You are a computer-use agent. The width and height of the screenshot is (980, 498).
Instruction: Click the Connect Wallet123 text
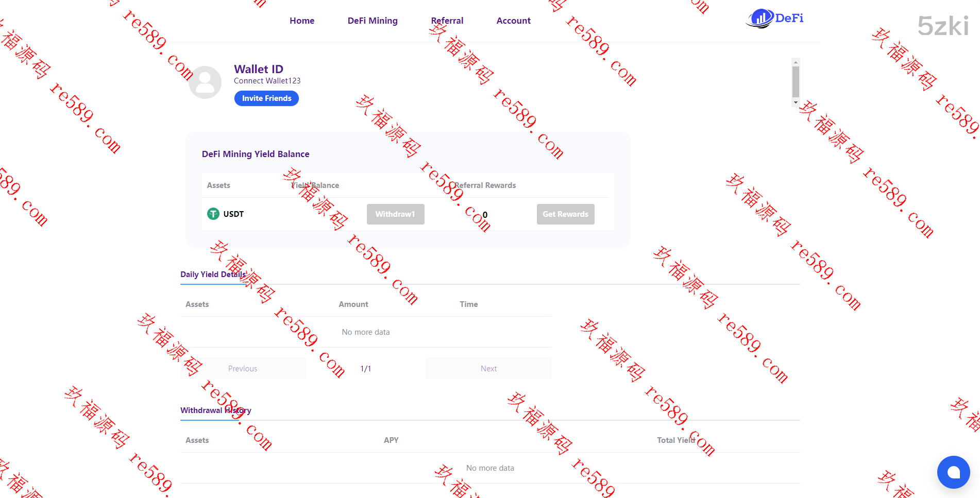click(267, 81)
